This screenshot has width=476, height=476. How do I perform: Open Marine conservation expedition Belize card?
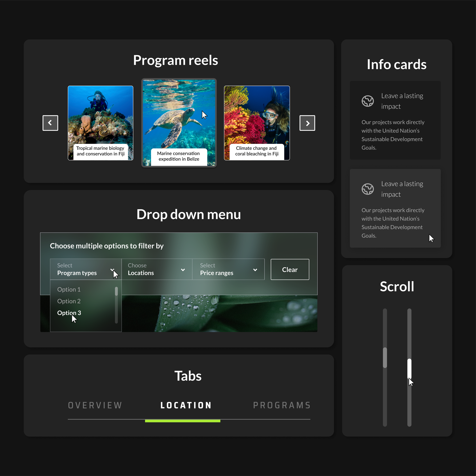[179, 123]
